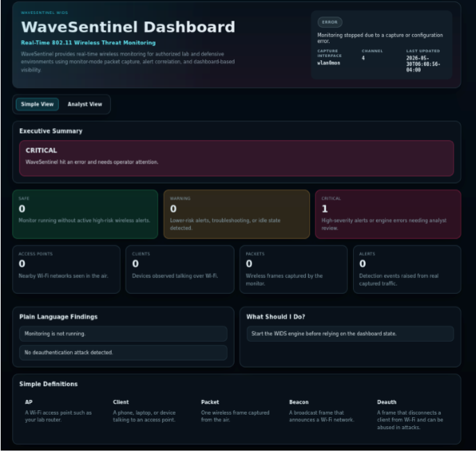
Task: Click the channel value 4
Action: pyautogui.click(x=363, y=58)
